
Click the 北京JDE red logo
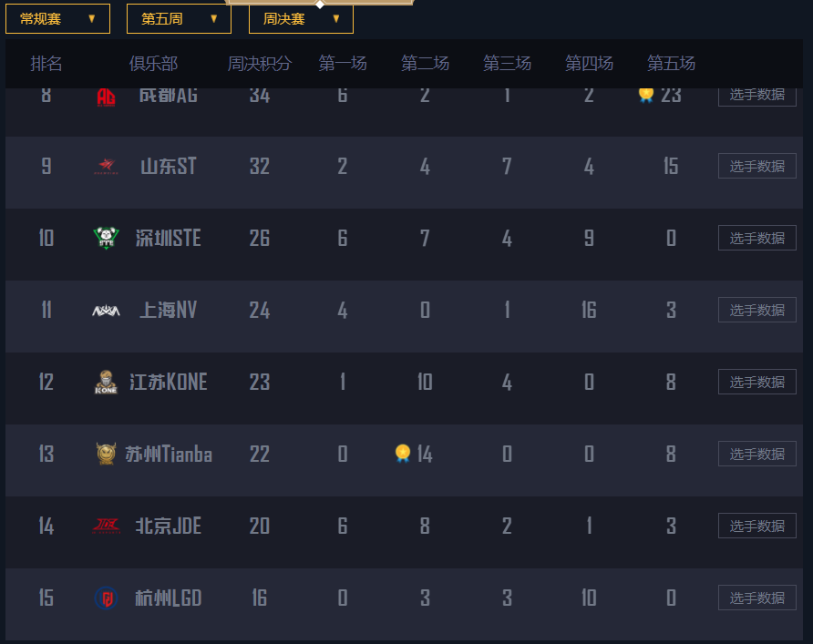point(107,526)
